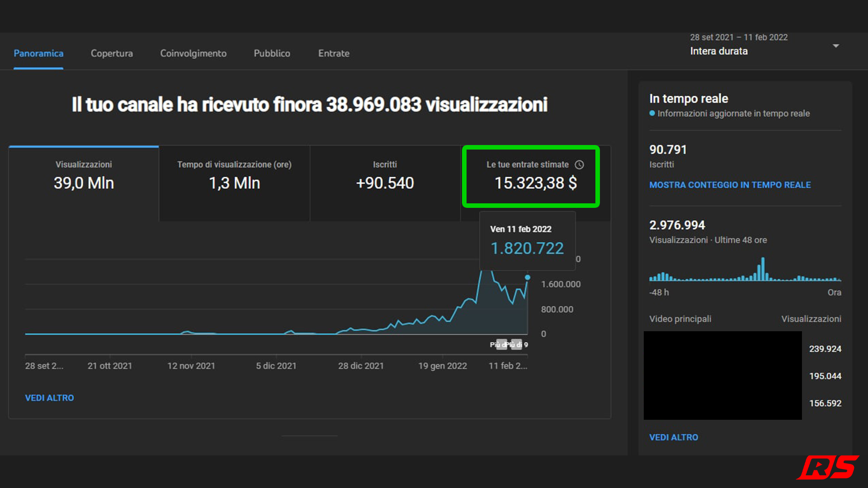Click VEDI ALTRO under the main chart
This screenshot has width=868, height=488.
pyautogui.click(x=49, y=398)
